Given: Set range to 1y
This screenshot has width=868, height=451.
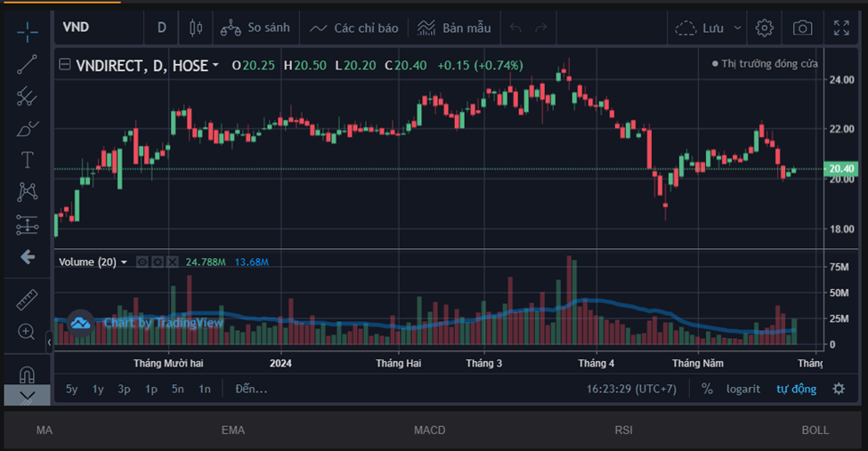Looking at the screenshot, I should pyautogui.click(x=98, y=389).
